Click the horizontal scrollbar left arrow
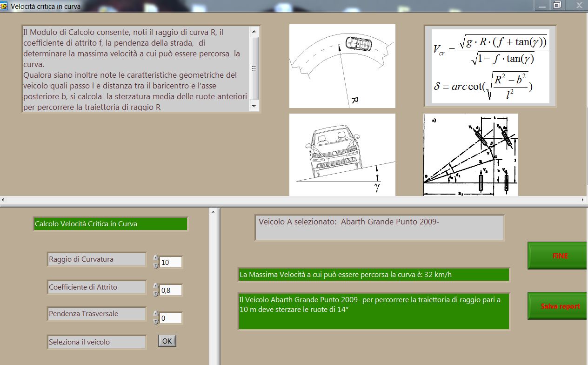 [x=4, y=200]
